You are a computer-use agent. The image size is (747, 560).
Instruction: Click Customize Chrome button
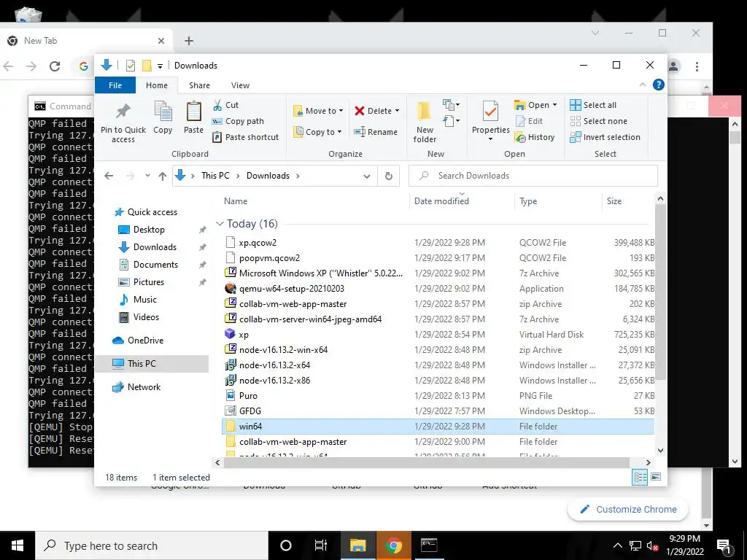tap(629, 509)
